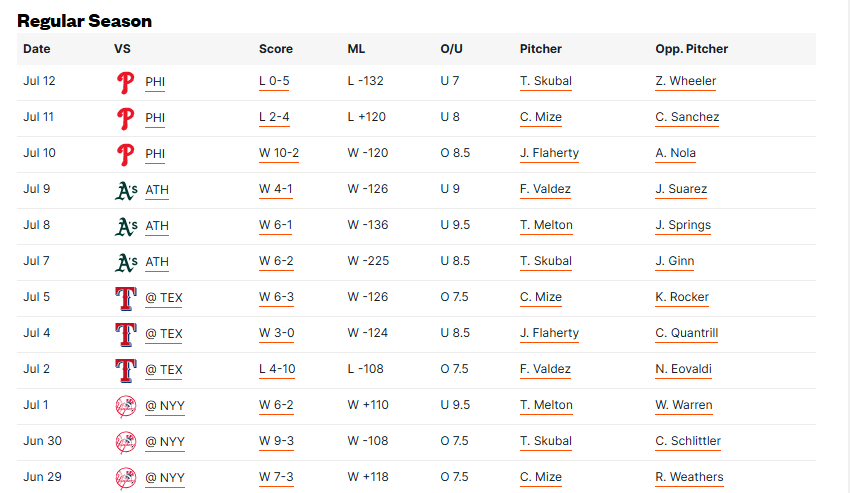Image resolution: width=850 pixels, height=493 pixels.
Task: Click the Phillies logo in Jul 10 row
Action: click(x=125, y=155)
